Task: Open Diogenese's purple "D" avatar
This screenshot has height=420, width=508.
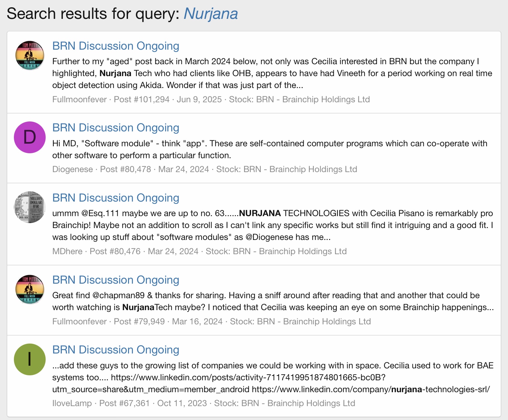Action: click(30, 137)
